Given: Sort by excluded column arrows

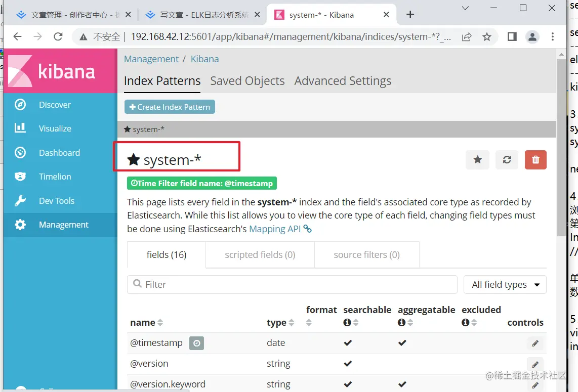Looking at the screenshot, I should pos(474,323).
